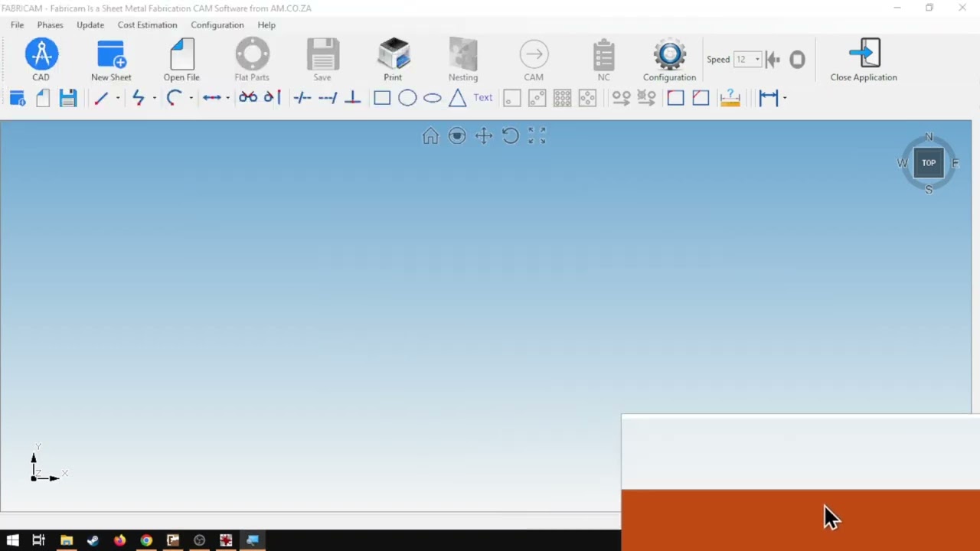The height and width of the screenshot is (551, 980).
Task: Select the Circle shape tool
Action: click(x=407, y=98)
